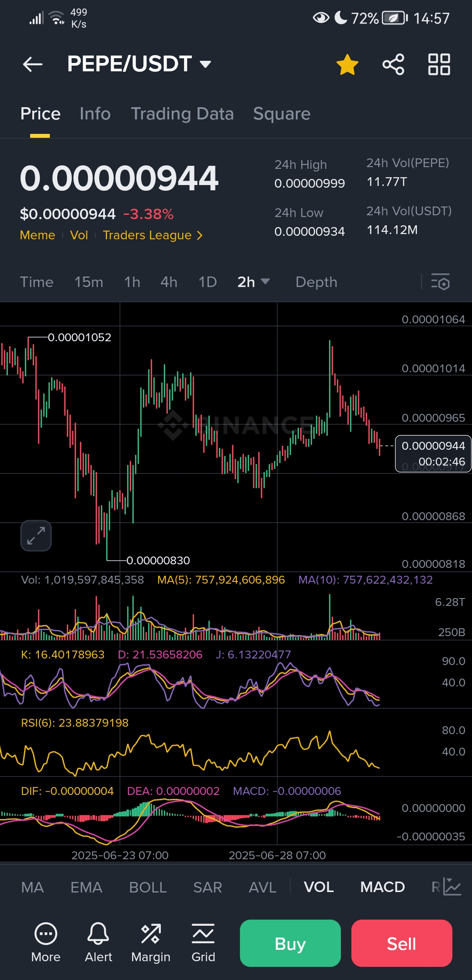Toggle the EMA indicator

point(86,887)
